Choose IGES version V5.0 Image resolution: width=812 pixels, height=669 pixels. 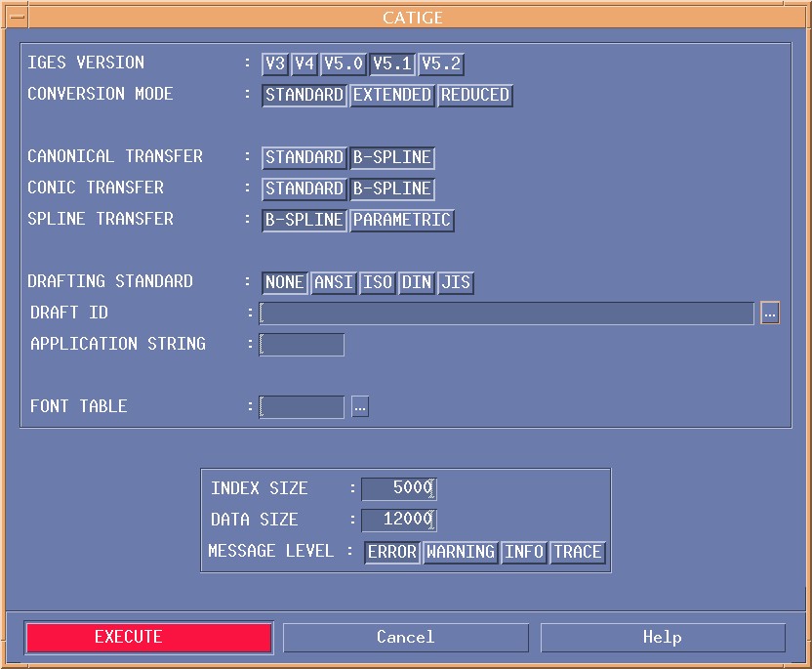coord(344,63)
